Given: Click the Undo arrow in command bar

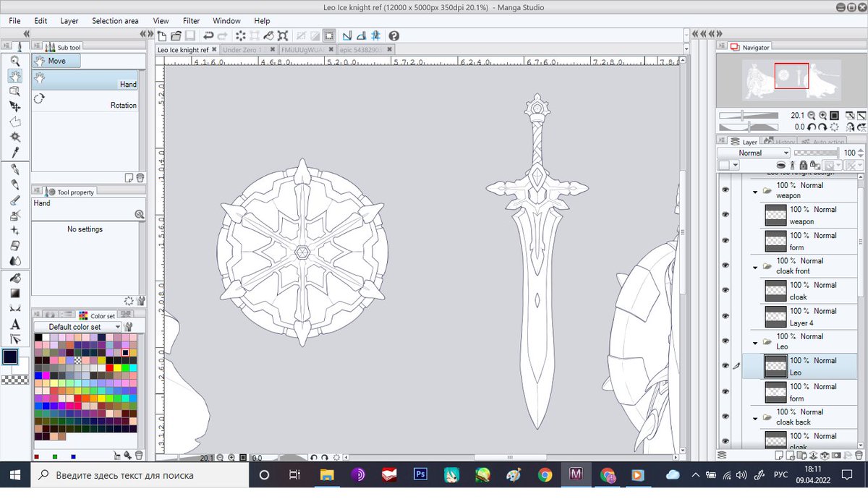Looking at the screenshot, I should click(x=208, y=35).
